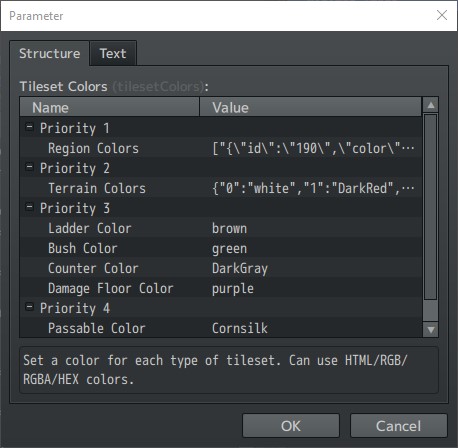The width and height of the screenshot is (458, 448).
Task: Switch to the Text tab
Action: click(113, 54)
